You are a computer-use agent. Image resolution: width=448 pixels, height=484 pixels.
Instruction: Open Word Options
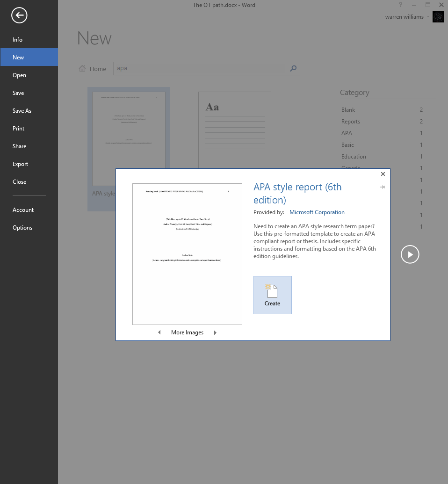pos(22,228)
